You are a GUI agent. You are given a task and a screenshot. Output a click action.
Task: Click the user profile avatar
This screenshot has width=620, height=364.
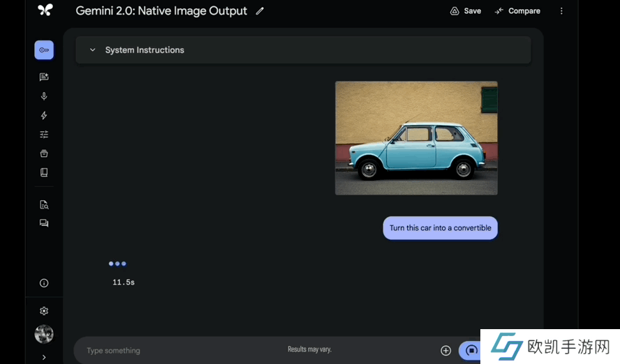pyautogui.click(x=44, y=334)
